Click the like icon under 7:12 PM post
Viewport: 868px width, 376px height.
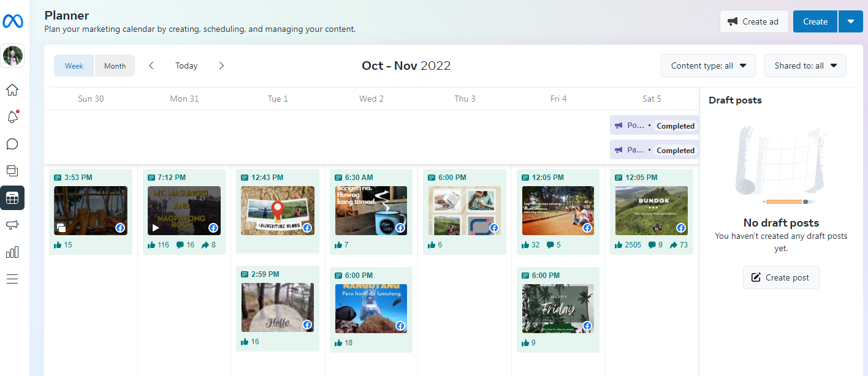click(151, 245)
